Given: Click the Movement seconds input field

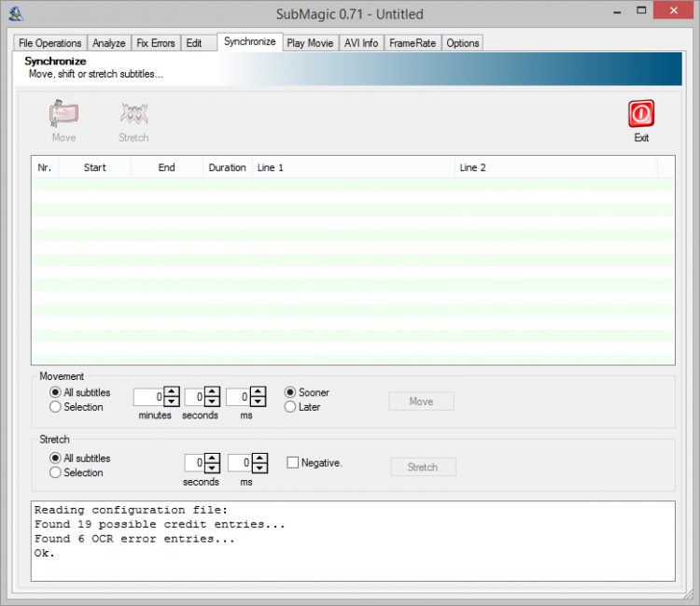Looking at the screenshot, I should [x=195, y=397].
